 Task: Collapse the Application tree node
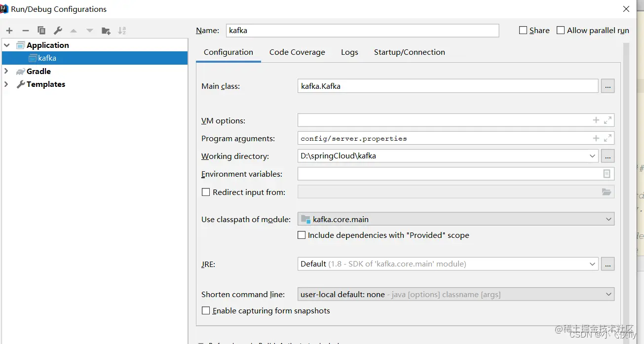coord(7,45)
